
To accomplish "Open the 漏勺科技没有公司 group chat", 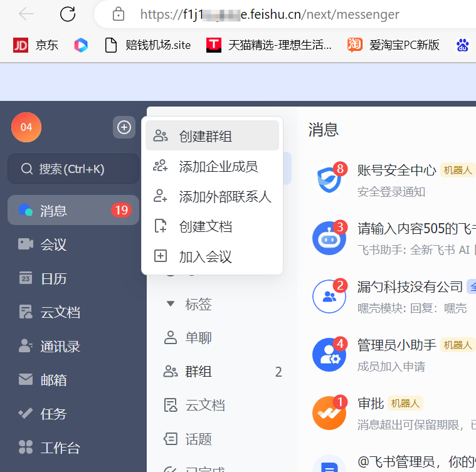I will point(391,296).
